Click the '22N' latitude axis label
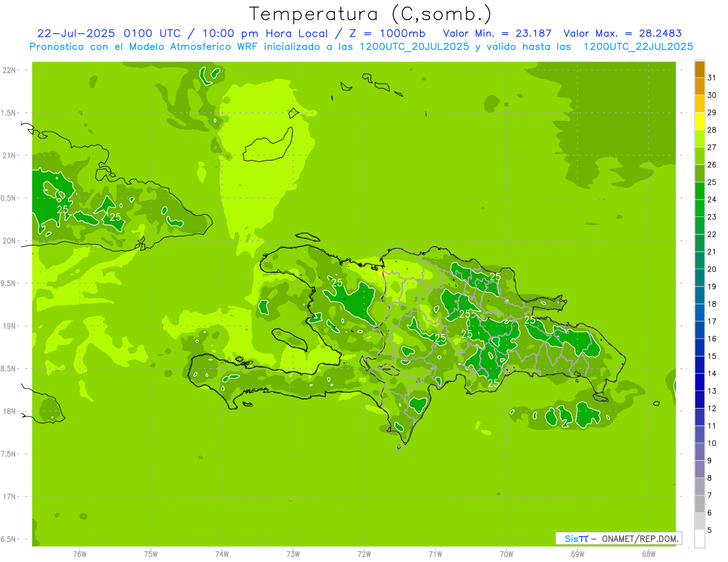 10,70
